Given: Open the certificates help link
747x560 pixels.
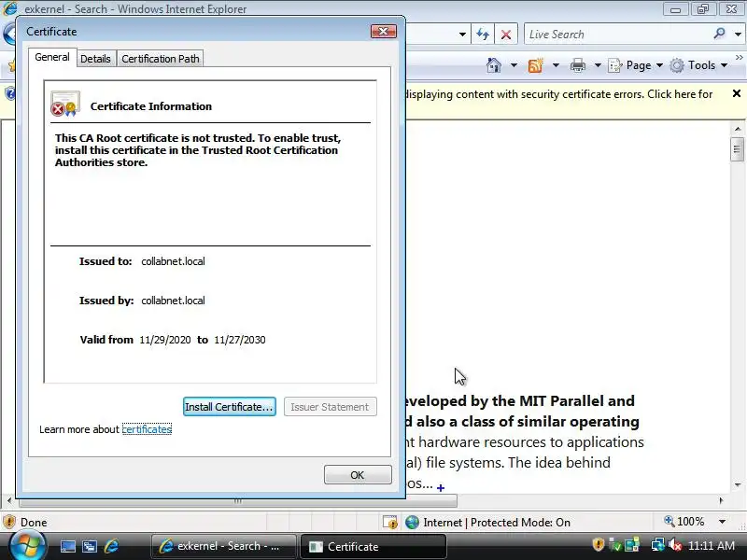Looking at the screenshot, I should (147, 429).
